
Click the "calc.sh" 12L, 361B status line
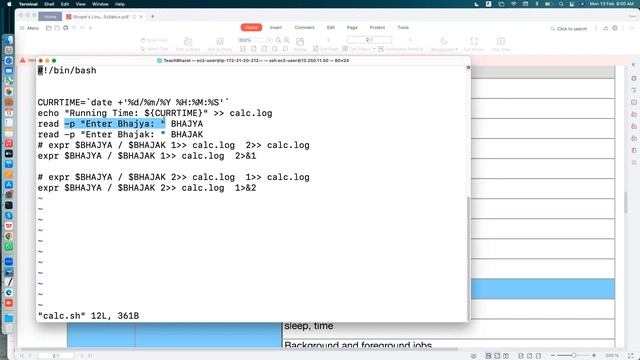tap(88, 316)
